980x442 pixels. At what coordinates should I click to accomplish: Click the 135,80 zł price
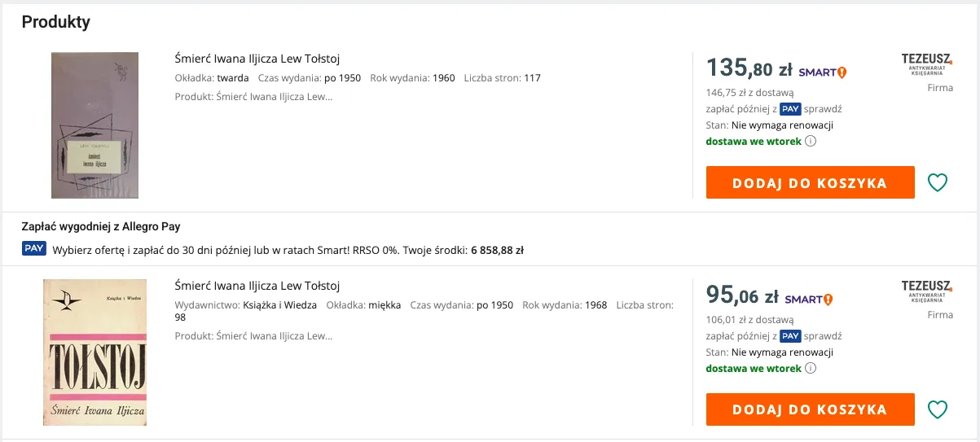coord(749,68)
